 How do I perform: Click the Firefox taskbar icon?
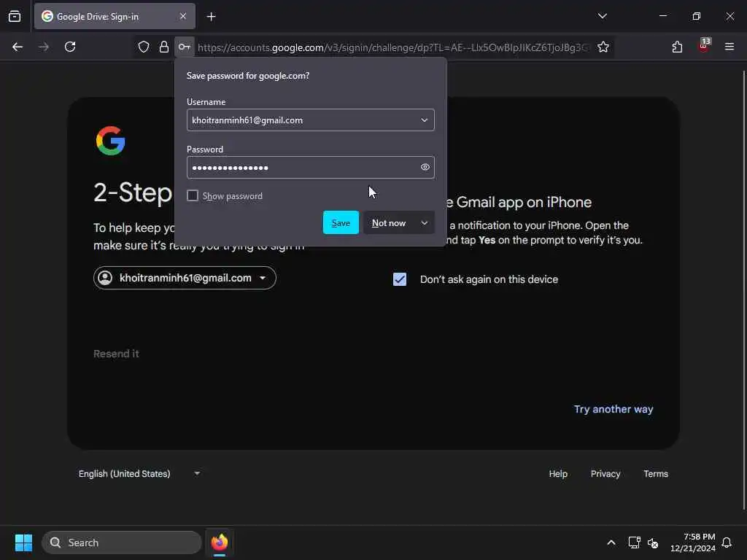[x=219, y=542]
